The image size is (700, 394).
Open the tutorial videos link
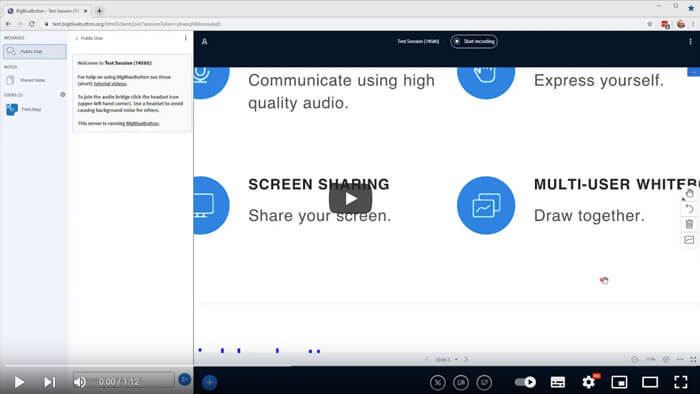[110, 83]
